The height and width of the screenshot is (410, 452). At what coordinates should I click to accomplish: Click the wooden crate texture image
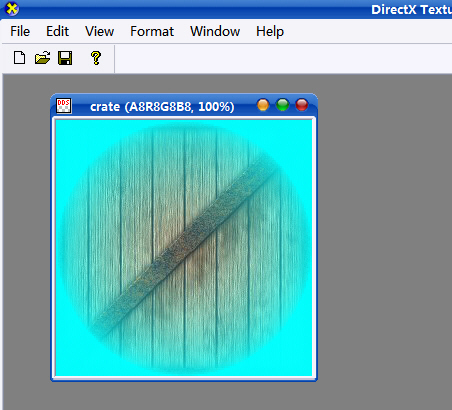[x=184, y=248]
